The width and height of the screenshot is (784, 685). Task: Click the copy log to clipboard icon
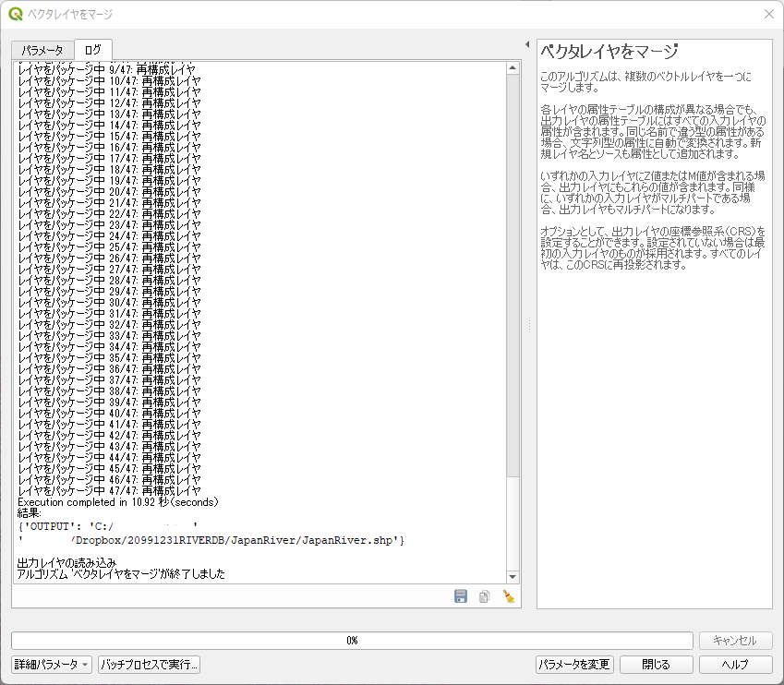484,597
